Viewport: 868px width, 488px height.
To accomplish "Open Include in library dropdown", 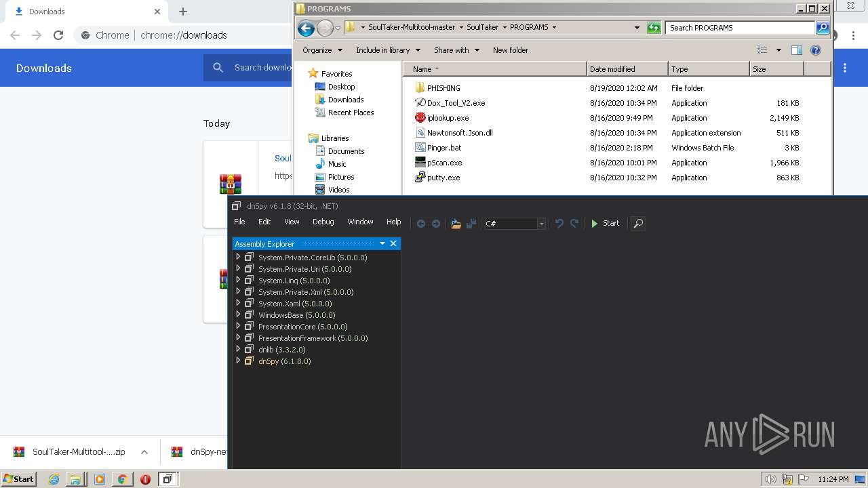I will (x=388, y=50).
